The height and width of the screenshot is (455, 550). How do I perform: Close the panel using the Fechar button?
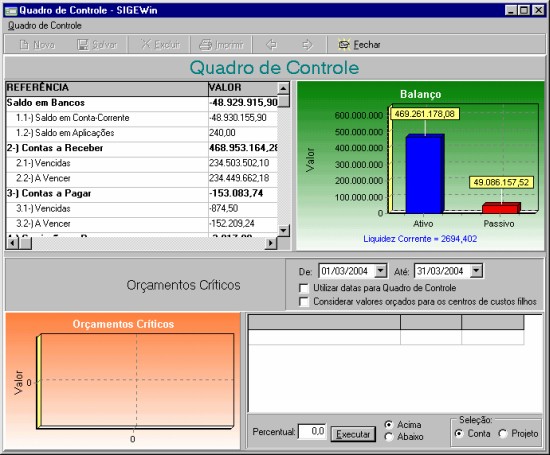360,45
